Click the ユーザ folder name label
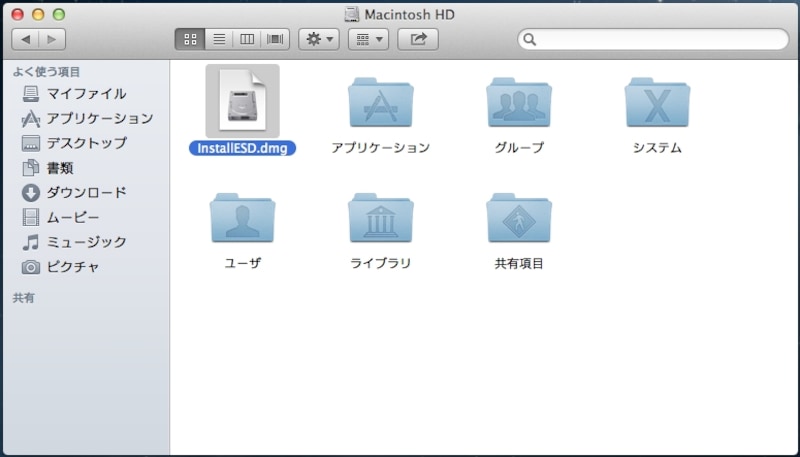 pos(242,263)
